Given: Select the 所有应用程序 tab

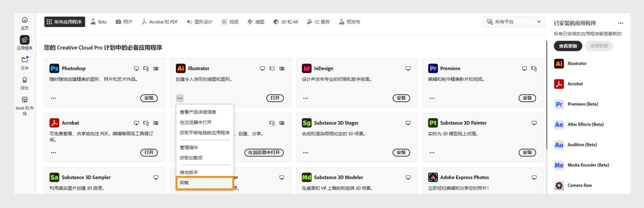Looking at the screenshot, I should point(64,22).
